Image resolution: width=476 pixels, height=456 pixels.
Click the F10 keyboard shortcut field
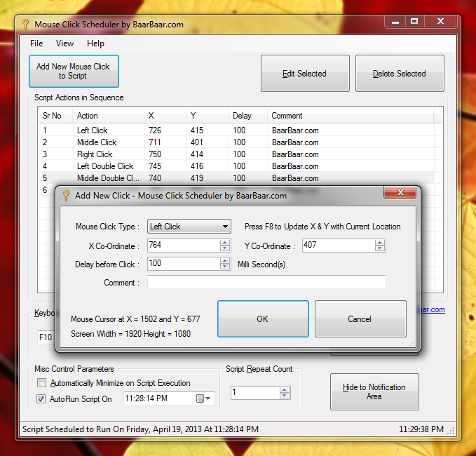point(46,337)
